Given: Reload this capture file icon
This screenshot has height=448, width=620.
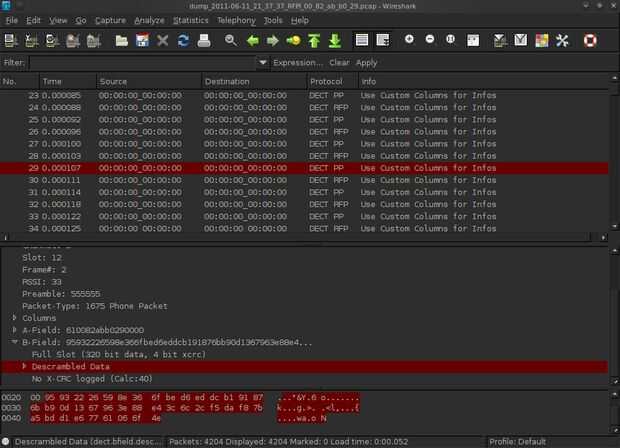Looking at the screenshot, I should pos(183,40).
